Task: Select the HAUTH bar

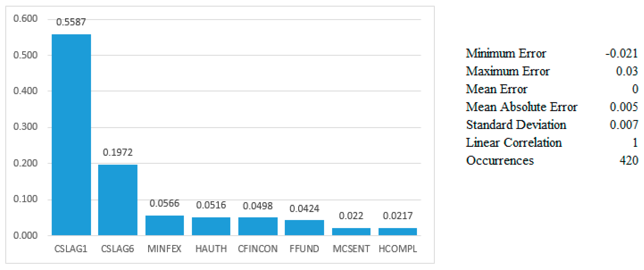Action: [x=211, y=226]
